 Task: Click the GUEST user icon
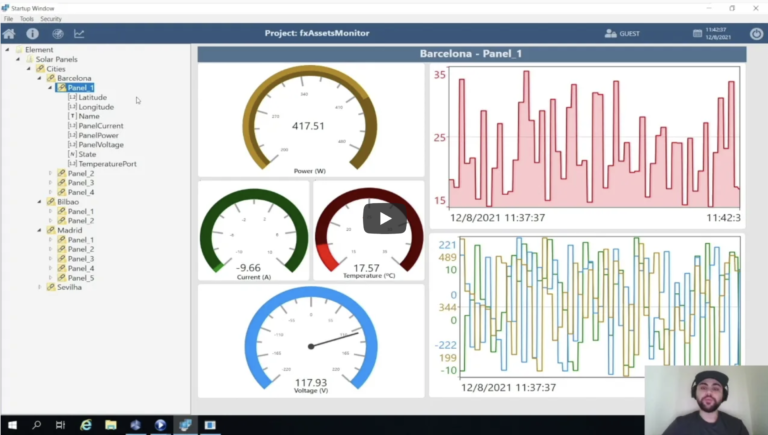611,33
